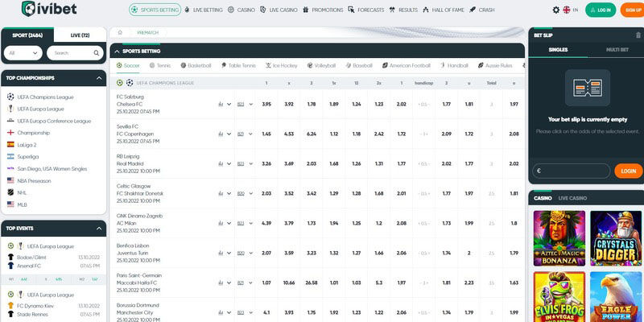Select odds 26.58 for Maccabi Haifa win

(312, 283)
